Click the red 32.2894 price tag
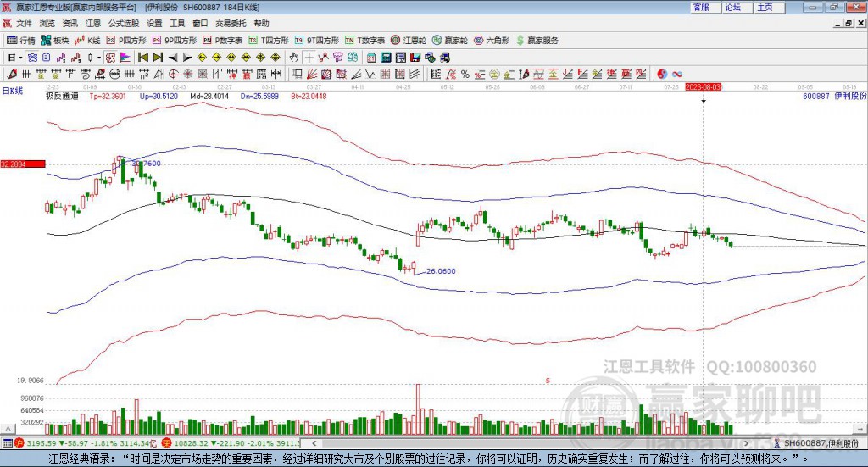868x467 pixels. coord(23,164)
